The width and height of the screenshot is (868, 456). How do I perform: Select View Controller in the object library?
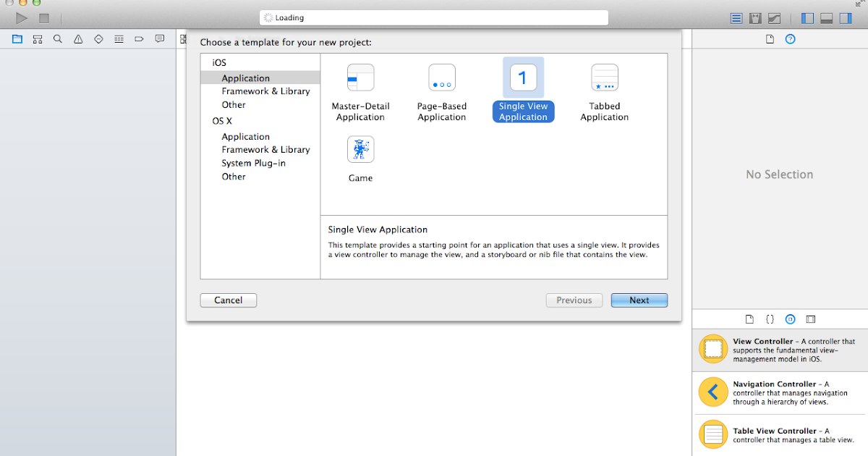point(779,348)
